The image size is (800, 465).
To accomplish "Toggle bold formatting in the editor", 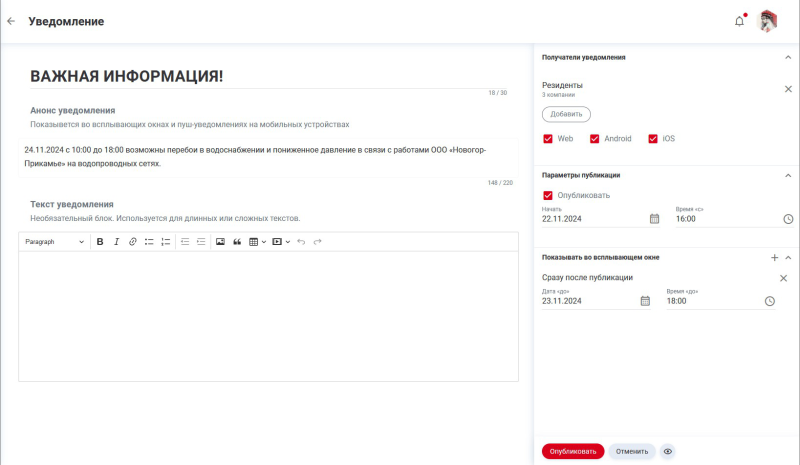I will pos(100,242).
